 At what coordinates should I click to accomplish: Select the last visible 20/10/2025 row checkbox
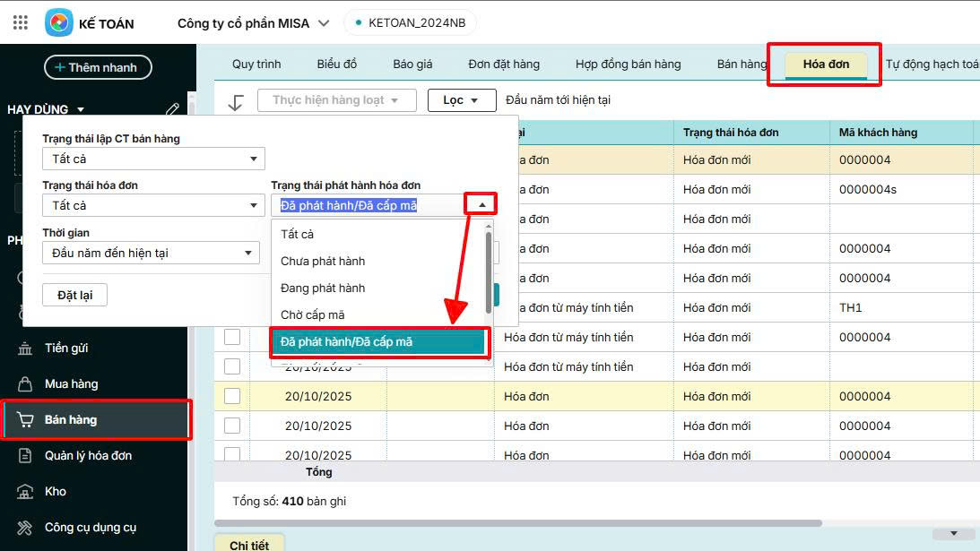click(232, 454)
